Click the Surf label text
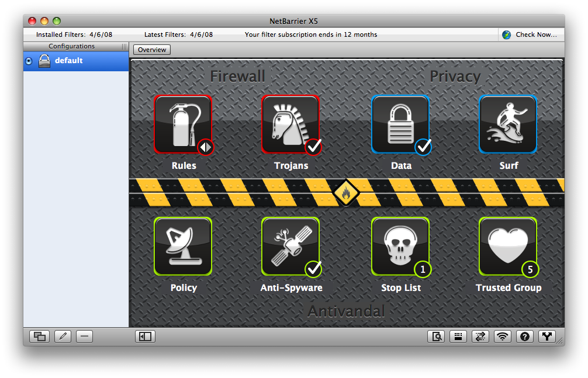Image resolution: width=588 pixels, height=378 pixels. pyautogui.click(x=509, y=165)
